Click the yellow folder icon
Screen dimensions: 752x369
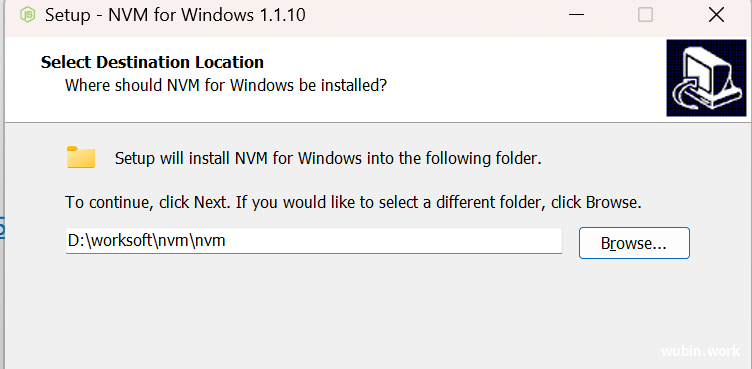click(81, 157)
